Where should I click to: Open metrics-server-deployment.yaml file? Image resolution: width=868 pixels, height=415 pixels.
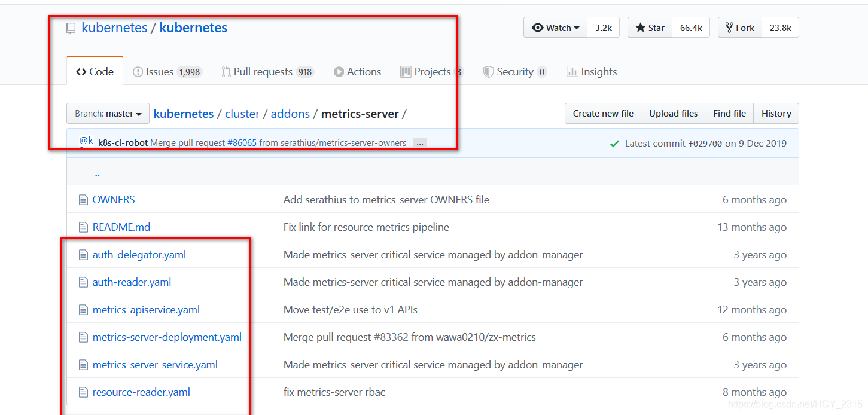(167, 337)
